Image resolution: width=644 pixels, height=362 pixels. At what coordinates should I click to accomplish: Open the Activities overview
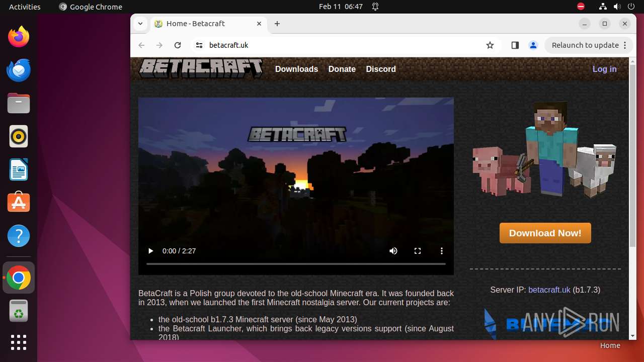(25, 7)
